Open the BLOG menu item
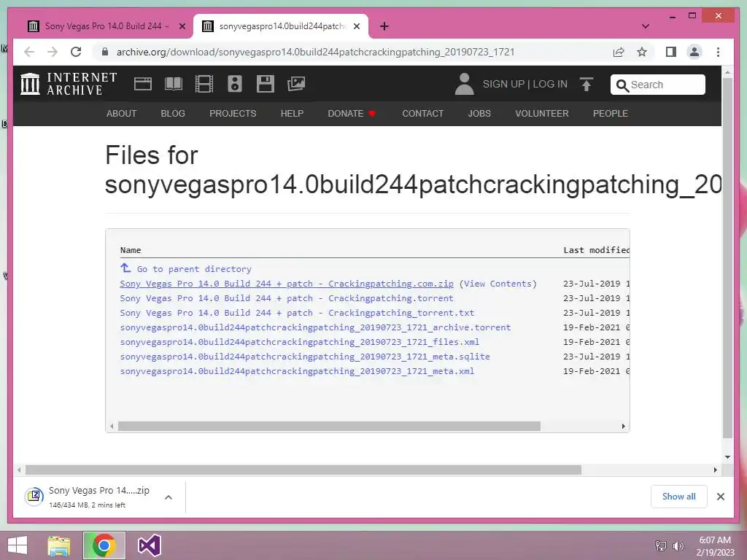747x560 pixels. (x=173, y=113)
